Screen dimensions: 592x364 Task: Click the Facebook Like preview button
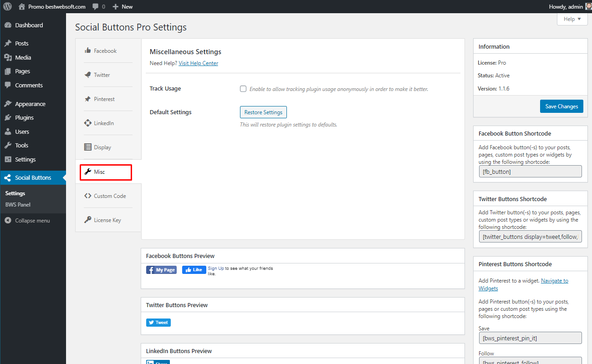coord(194,270)
